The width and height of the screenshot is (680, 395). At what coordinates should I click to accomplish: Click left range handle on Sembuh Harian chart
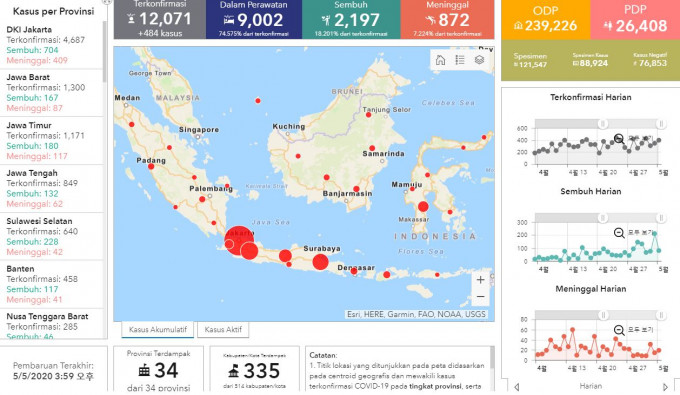click(x=602, y=218)
